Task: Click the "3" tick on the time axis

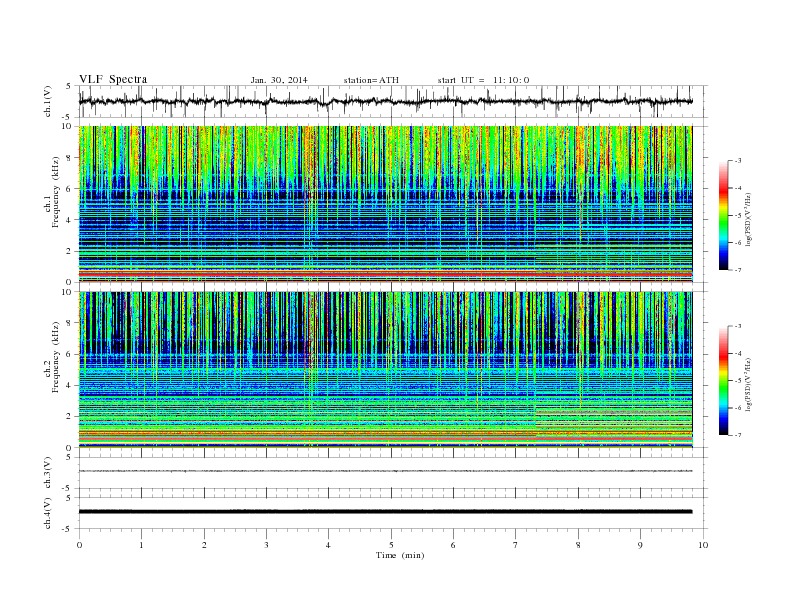Action: click(267, 545)
